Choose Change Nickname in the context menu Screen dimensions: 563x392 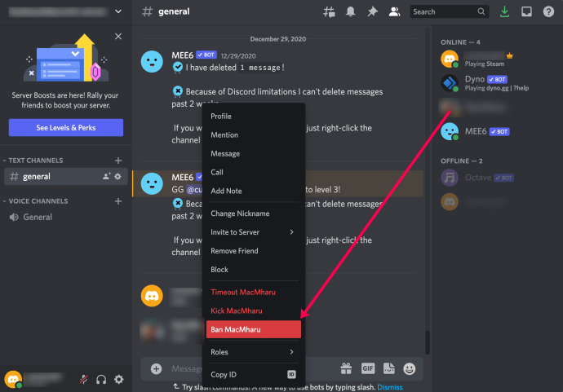click(254, 214)
